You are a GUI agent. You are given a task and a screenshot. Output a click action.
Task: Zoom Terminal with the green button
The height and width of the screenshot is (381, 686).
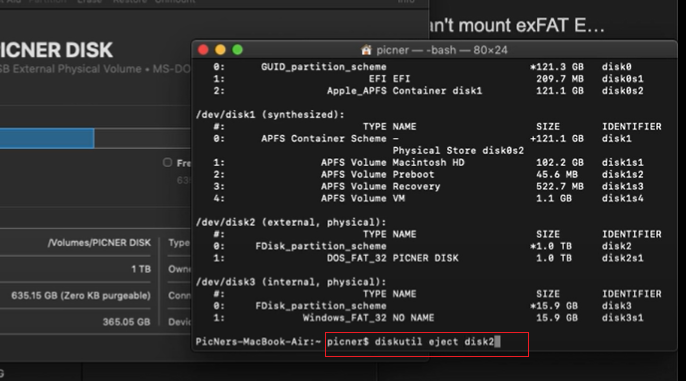237,50
